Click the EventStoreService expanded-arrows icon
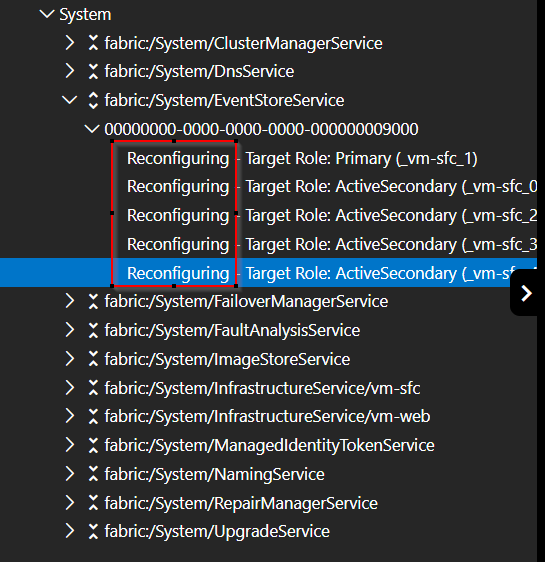Image resolution: width=545 pixels, height=562 pixels. coord(93,100)
